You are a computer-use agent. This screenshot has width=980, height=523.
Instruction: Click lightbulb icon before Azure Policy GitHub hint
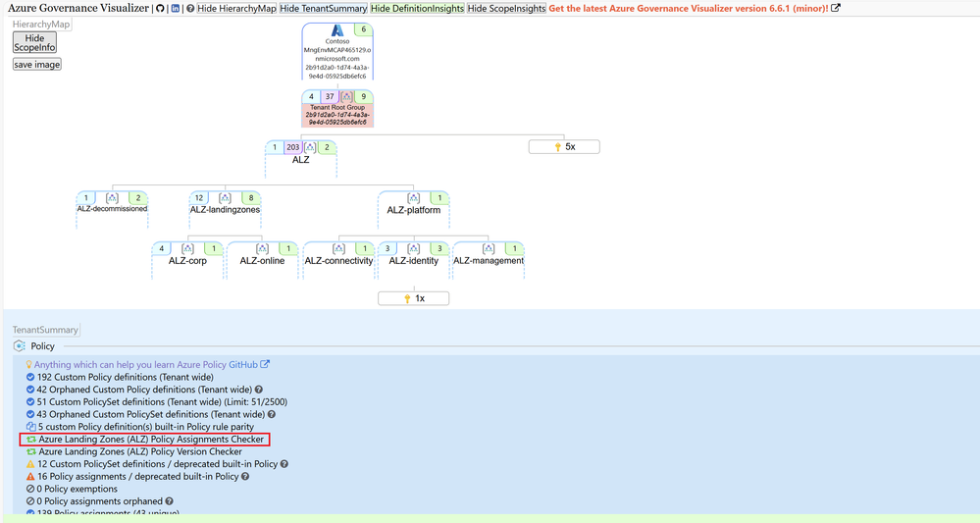tap(28, 365)
